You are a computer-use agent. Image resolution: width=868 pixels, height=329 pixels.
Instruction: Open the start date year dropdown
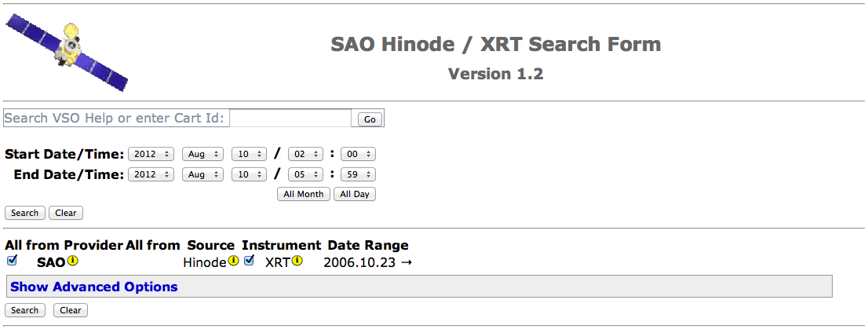(151, 155)
